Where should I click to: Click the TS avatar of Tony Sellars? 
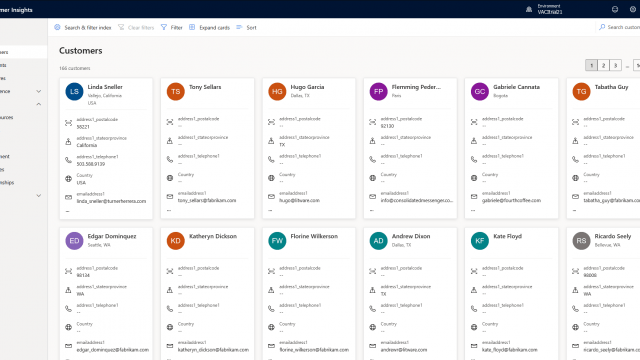pyautogui.click(x=176, y=91)
